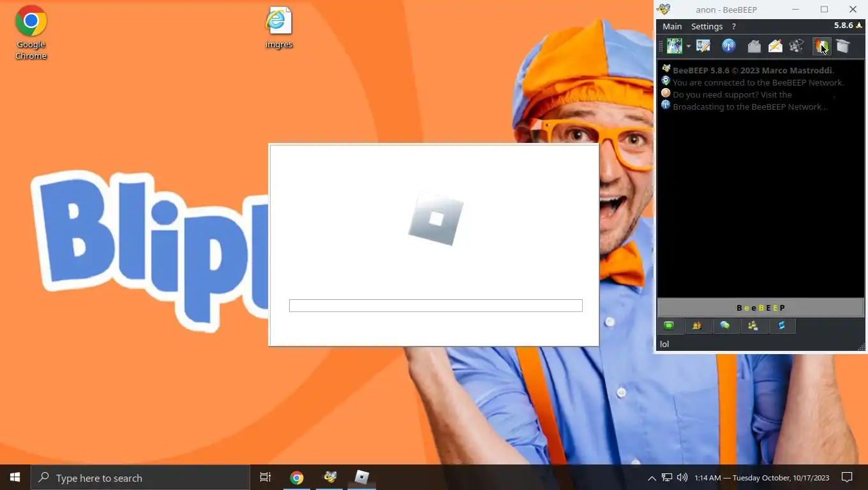The height and width of the screenshot is (490, 868).
Task: Click the 'Broadcasting to the BeeBEEP Network...' line
Action: pyautogui.click(x=750, y=107)
